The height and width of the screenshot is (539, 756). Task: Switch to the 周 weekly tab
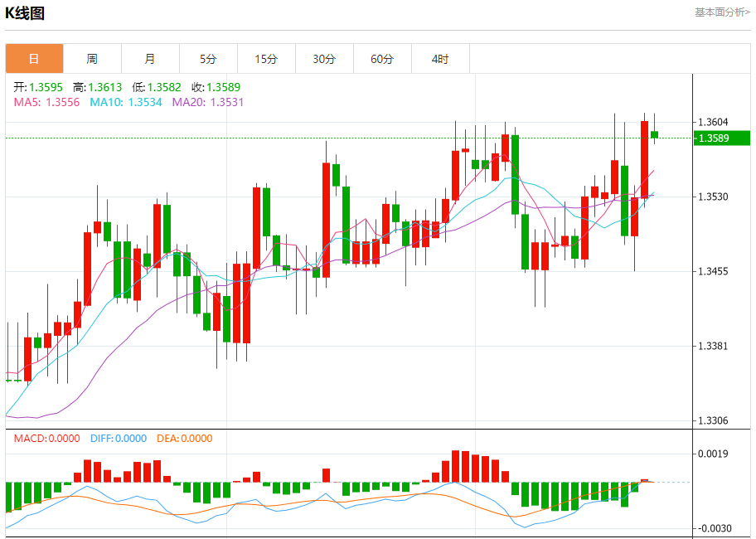click(92, 59)
